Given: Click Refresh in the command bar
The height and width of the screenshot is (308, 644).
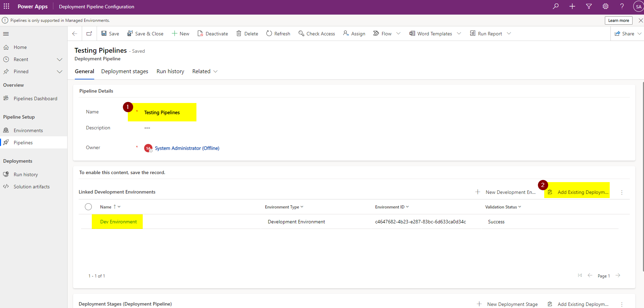Looking at the screenshot, I should (x=278, y=34).
